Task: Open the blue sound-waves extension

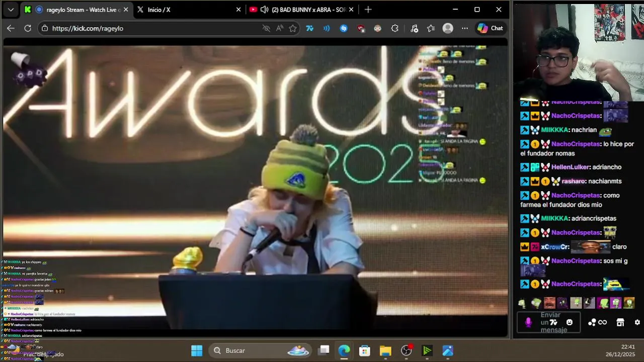Action: point(327,28)
